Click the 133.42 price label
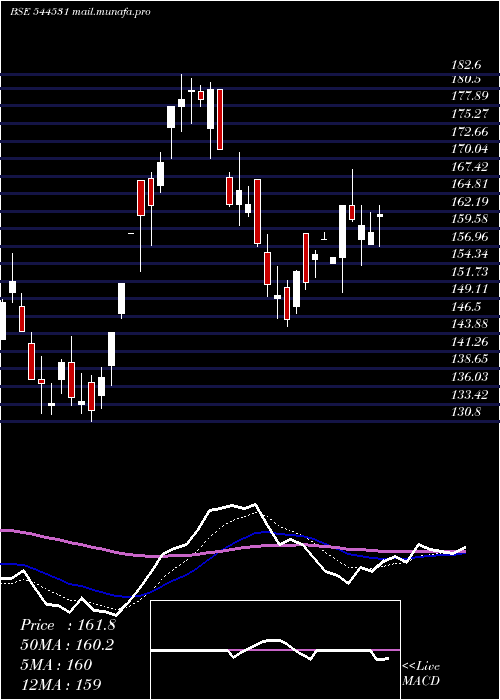The width and height of the screenshot is (500, 700). pyautogui.click(x=470, y=395)
